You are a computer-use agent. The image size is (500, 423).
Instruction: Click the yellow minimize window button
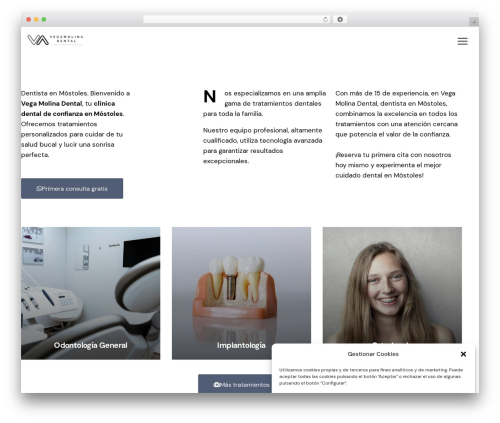[36, 20]
